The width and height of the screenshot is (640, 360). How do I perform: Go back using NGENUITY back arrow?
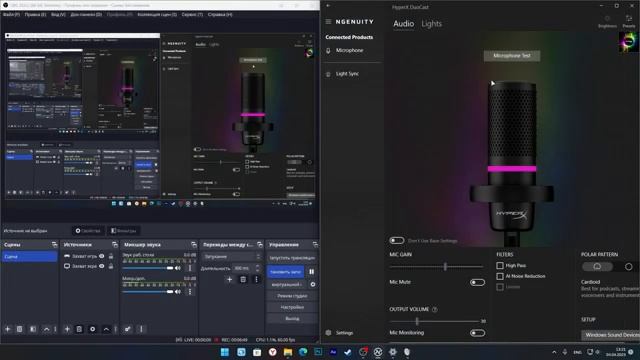(328, 6)
